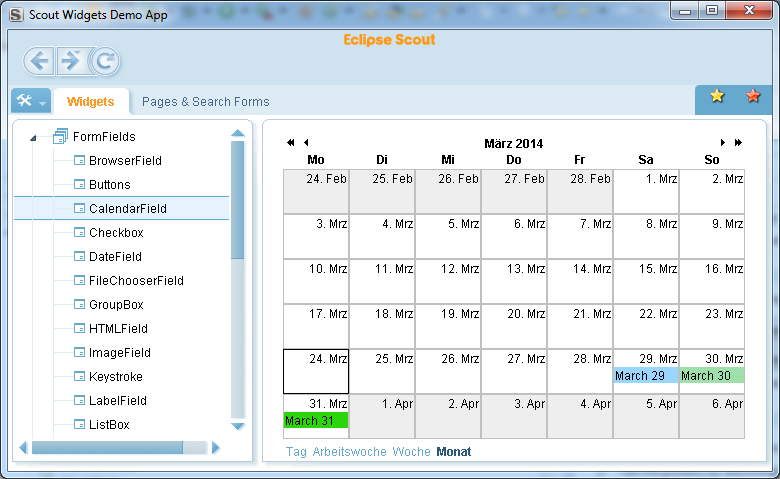Viewport: 780px width, 479px height.
Task: Select HTMLField in the tree
Action: (x=118, y=328)
